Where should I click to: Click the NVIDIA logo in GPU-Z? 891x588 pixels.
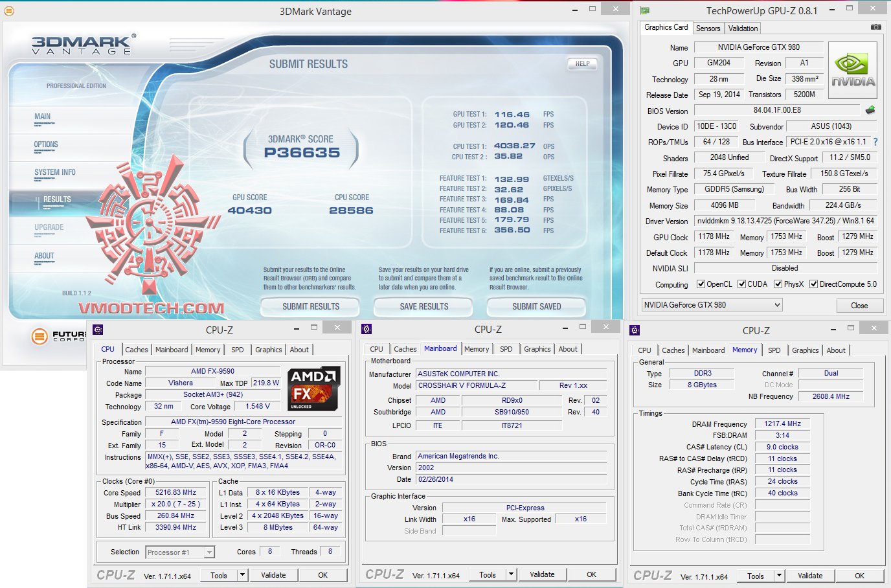(x=853, y=70)
